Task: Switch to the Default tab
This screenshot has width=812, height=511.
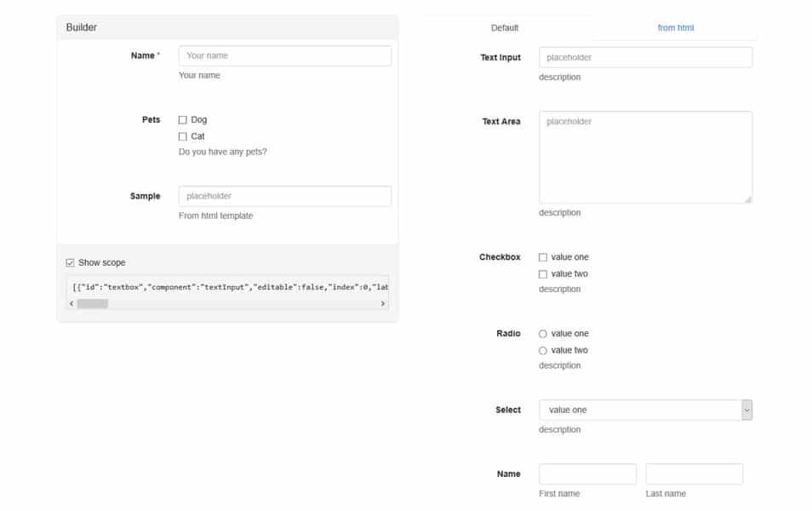Action: (505, 26)
